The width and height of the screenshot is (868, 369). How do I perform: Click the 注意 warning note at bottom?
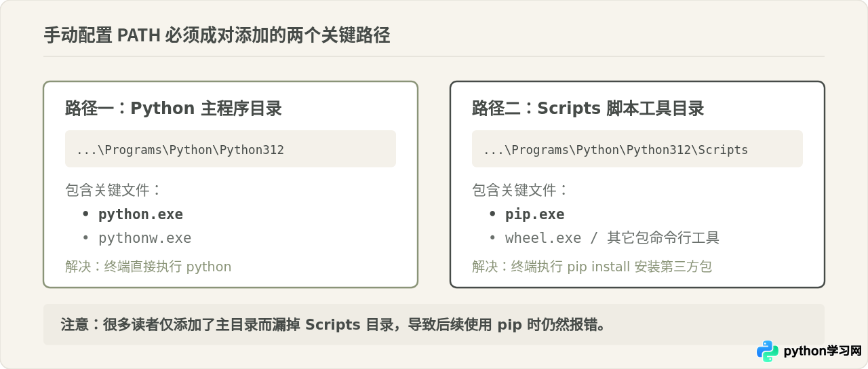[434, 324]
